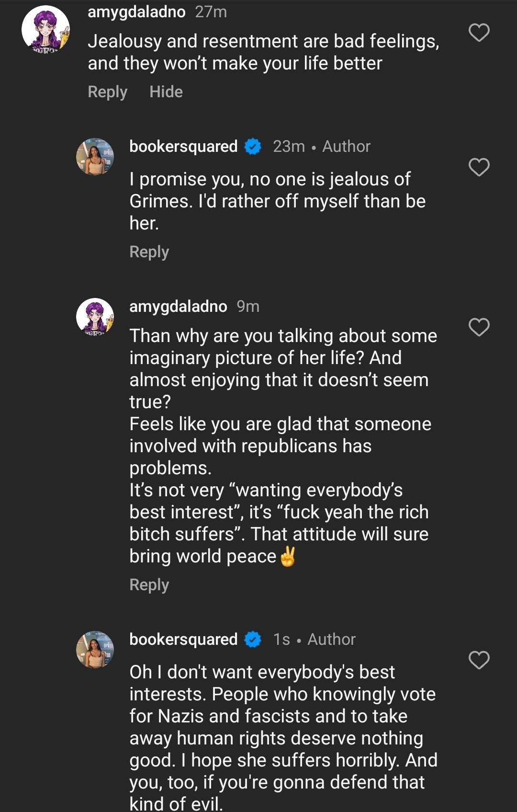This screenshot has width=517, height=812.
Task: Tap bookersquared's avatar on 1s reply
Action: [x=95, y=649]
